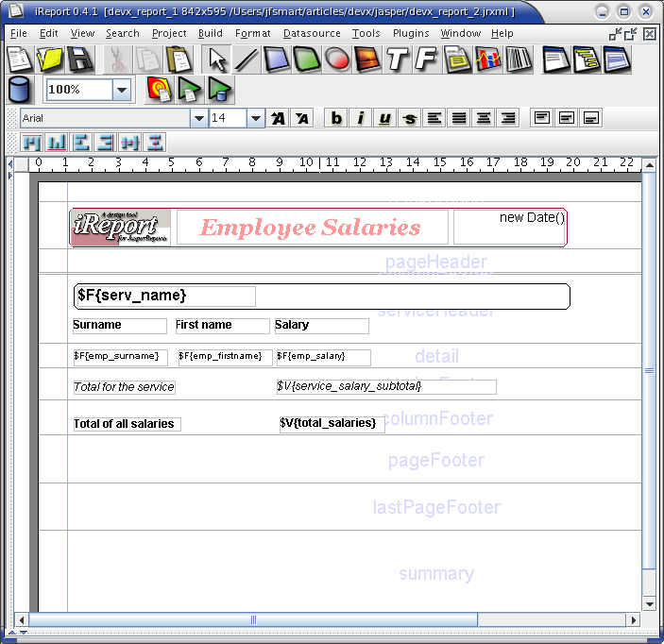The image size is (664, 644).
Task: Open the zoom 100% dropdown
Action: pyautogui.click(x=122, y=90)
